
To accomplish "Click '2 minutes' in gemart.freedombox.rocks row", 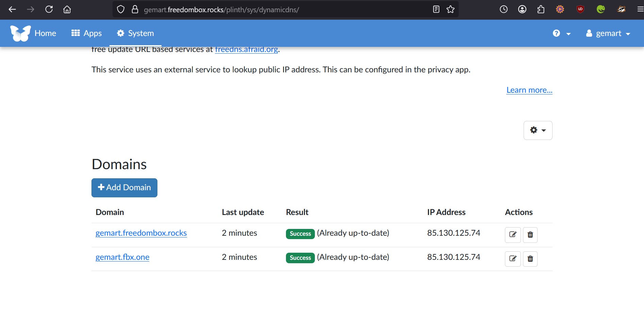I will [239, 233].
